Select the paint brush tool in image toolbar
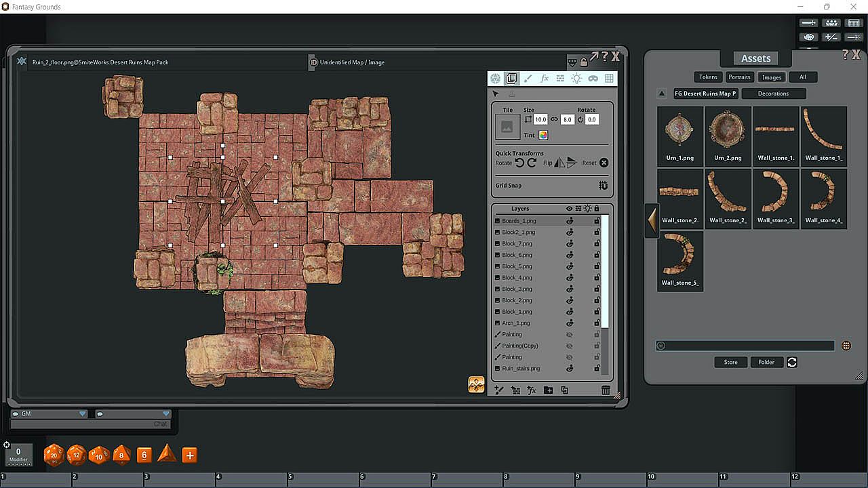This screenshot has height=488, width=868. [x=528, y=79]
